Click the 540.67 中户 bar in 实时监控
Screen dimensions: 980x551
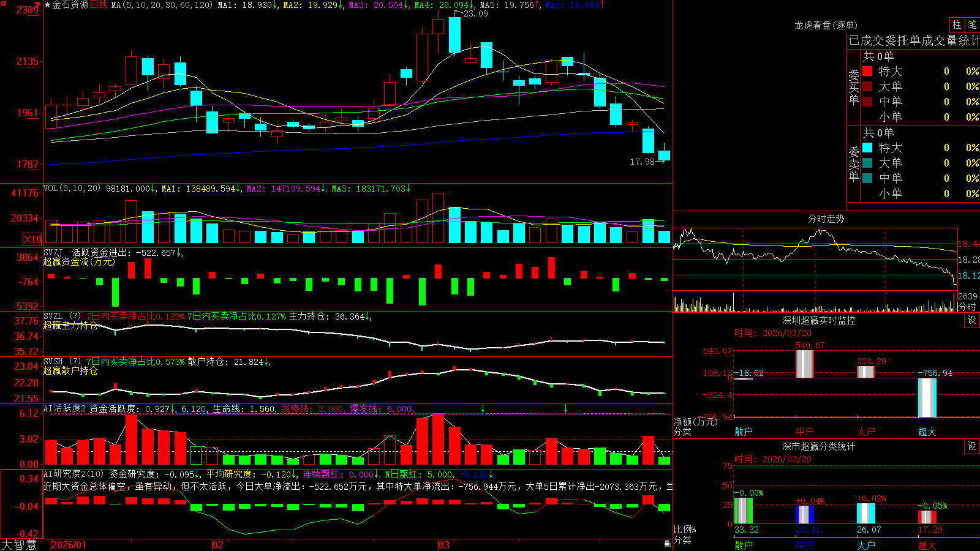(x=805, y=364)
